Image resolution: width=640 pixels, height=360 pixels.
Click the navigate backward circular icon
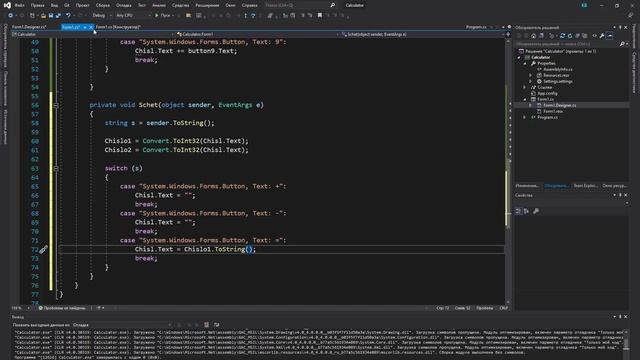pyautogui.click(x=10, y=15)
